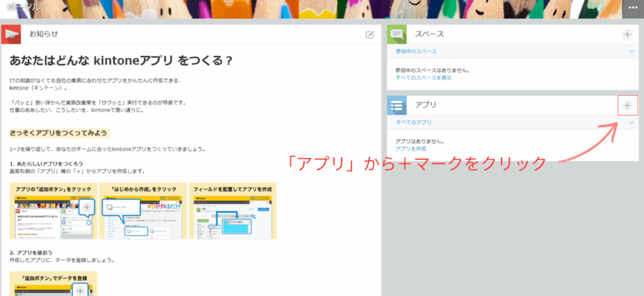Viewport: 644px width, 296px height.
Task: Click the 参加中のスペースはありません。 message
Action: coord(433,71)
